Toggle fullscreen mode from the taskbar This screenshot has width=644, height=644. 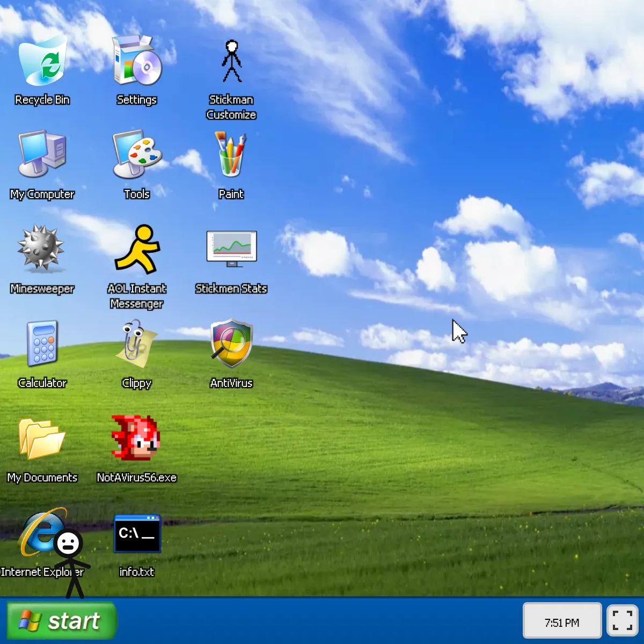[622, 620]
